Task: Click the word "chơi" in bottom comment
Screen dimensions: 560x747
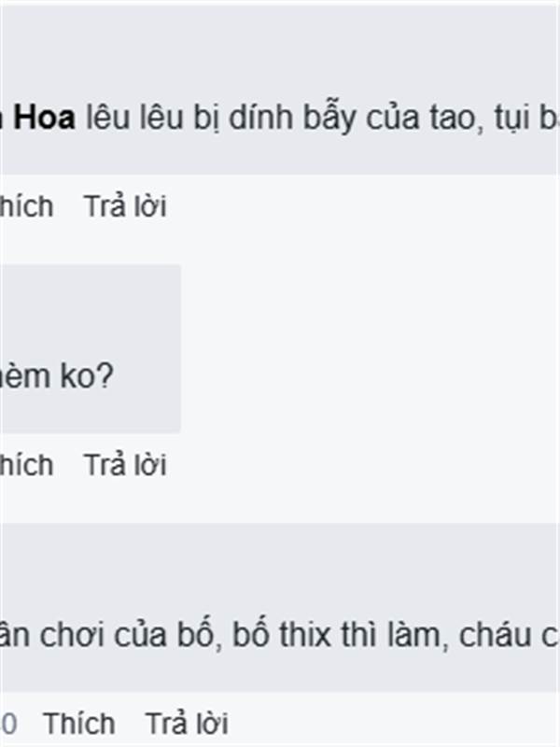Action: coord(72,635)
